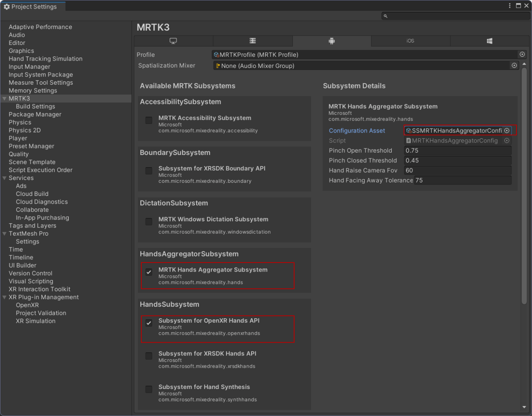Select Cloud Diagnostics under Services

tap(42, 202)
